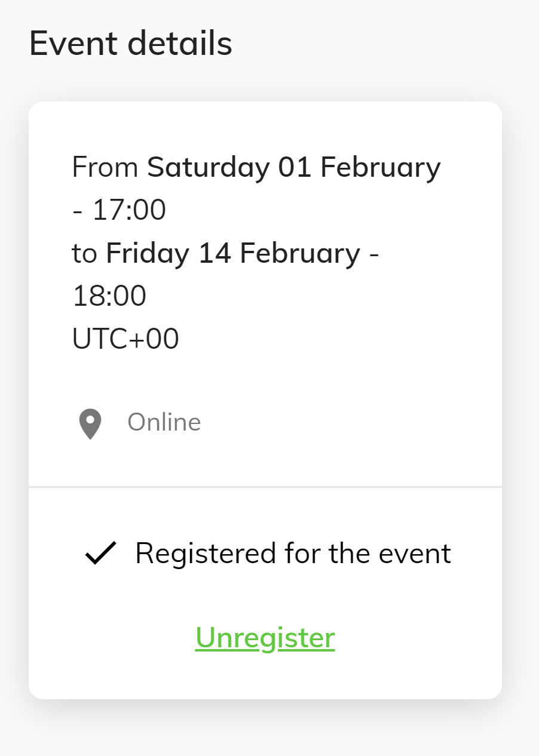Viewport: 539px width, 756px height.
Task: Click the number 01 in start date
Action: pos(295,167)
